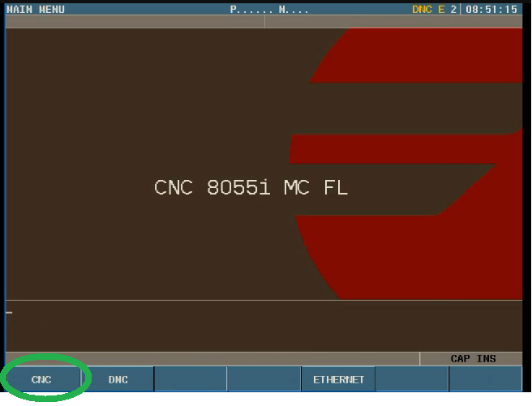The width and height of the screenshot is (532, 406).
Task: Click the command input line cursor
Action: (9, 313)
